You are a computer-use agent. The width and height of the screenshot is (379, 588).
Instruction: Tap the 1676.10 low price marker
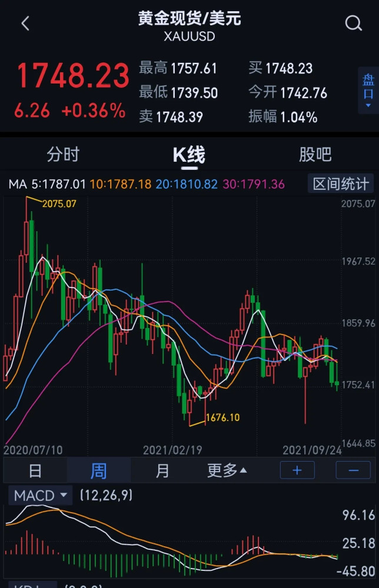[x=222, y=417]
